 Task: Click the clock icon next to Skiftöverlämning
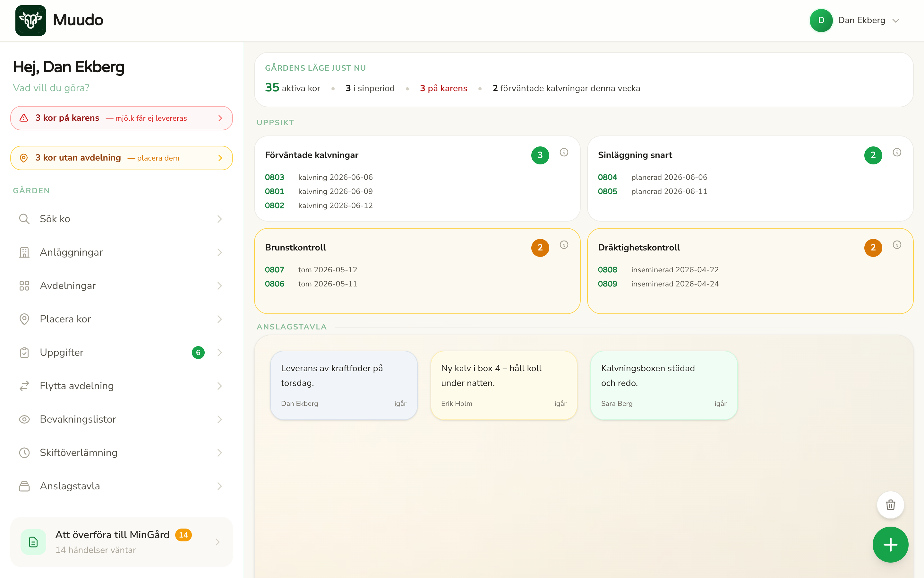pyautogui.click(x=24, y=453)
